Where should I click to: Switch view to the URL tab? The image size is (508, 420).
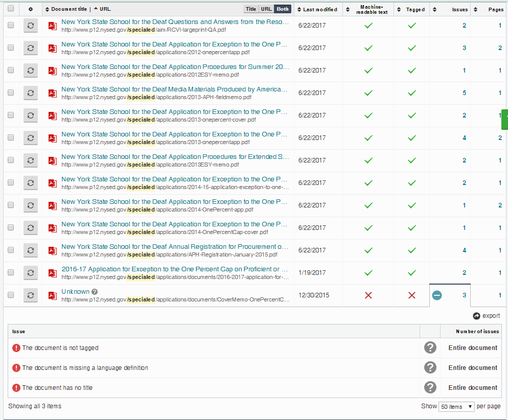pyautogui.click(x=266, y=9)
